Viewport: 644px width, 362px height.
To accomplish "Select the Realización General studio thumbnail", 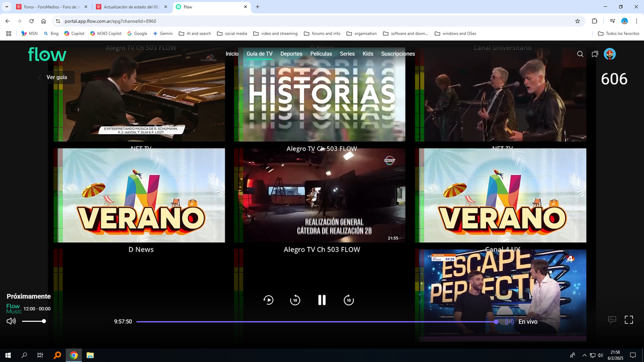I will (x=319, y=195).
